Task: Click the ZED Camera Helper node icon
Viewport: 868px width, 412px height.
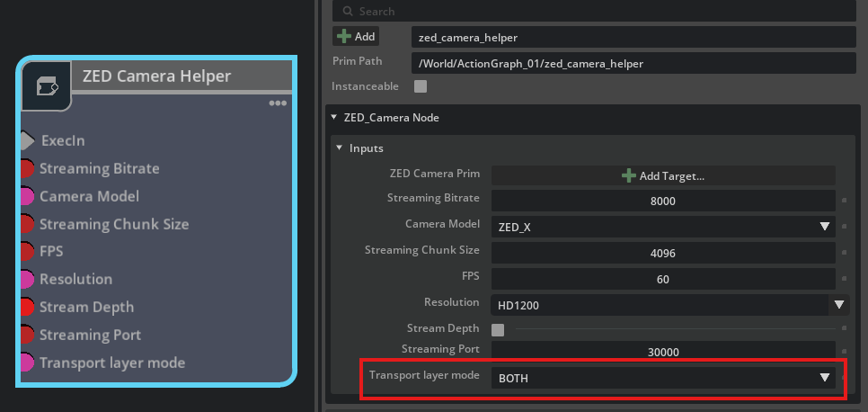Action: [x=47, y=86]
